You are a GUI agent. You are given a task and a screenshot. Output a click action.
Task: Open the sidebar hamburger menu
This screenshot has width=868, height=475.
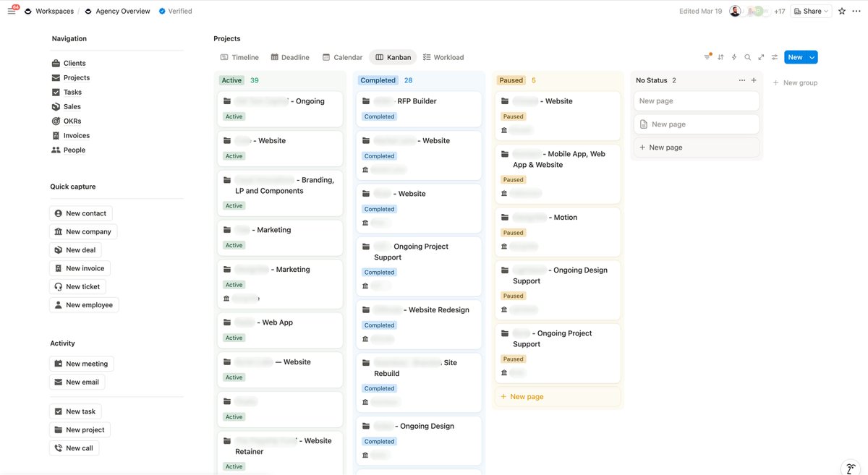11,12
